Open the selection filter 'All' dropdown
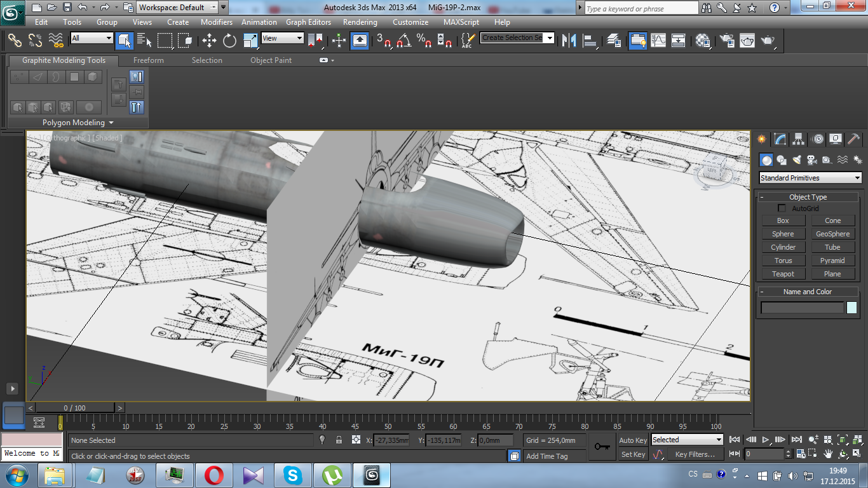868x488 pixels. click(92, 38)
